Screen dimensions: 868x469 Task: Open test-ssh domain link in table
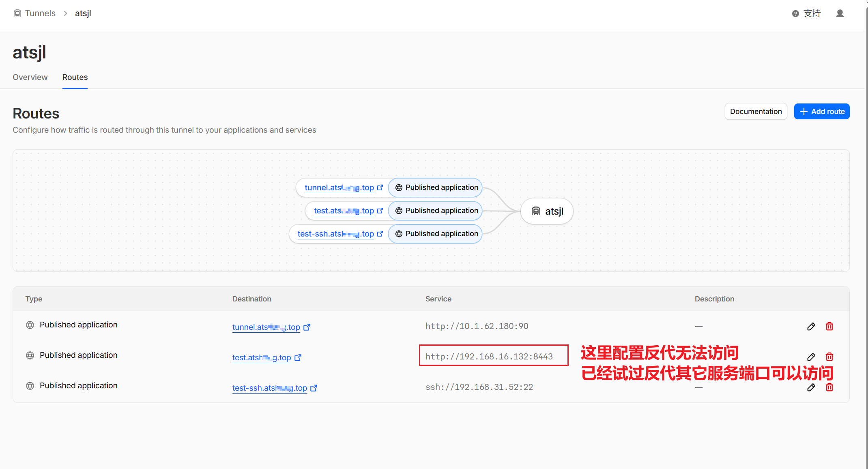[x=269, y=388]
